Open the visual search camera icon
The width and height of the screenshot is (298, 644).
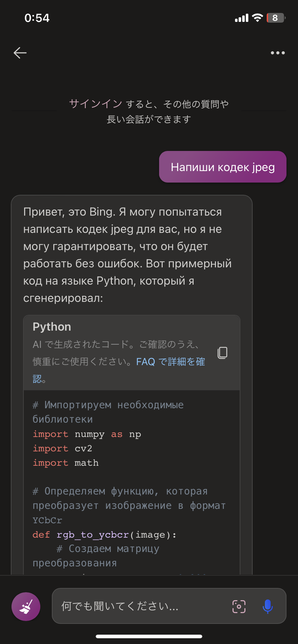pos(239,607)
